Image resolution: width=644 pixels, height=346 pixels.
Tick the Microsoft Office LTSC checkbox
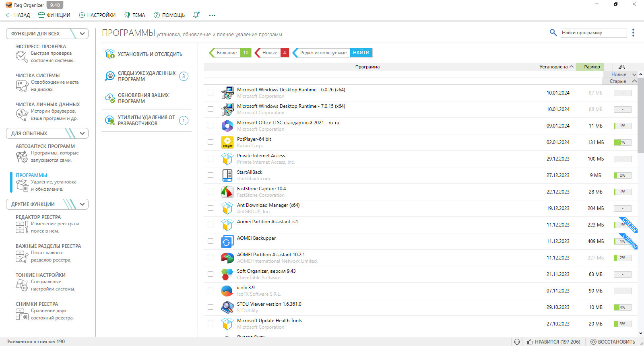coord(211,126)
